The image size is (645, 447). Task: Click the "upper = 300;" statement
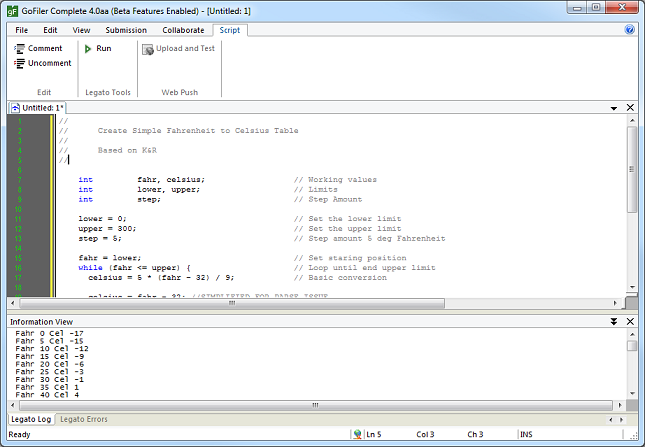[107, 229]
